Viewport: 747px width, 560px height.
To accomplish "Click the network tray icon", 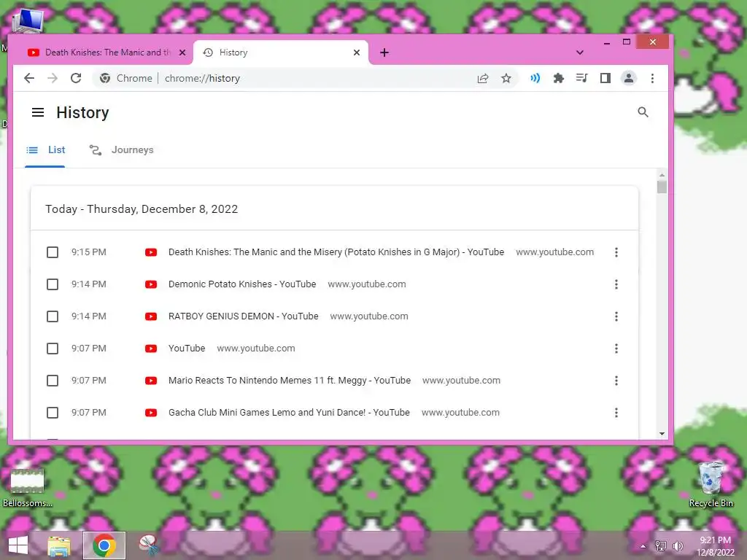I will pos(661,546).
